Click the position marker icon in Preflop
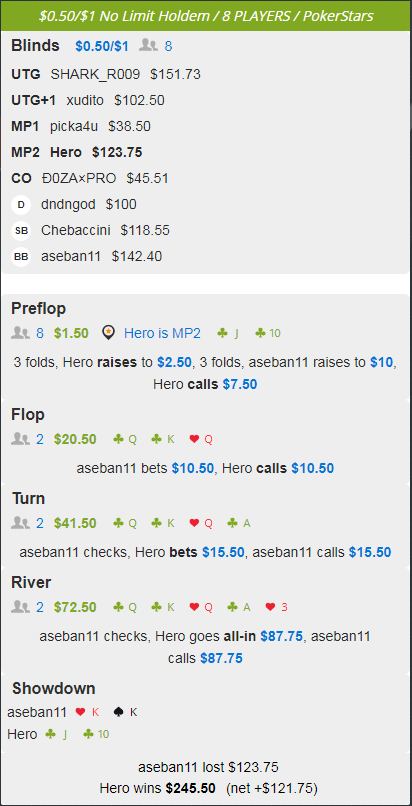The width and height of the screenshot is (412, 806). [x=108, y=333]
